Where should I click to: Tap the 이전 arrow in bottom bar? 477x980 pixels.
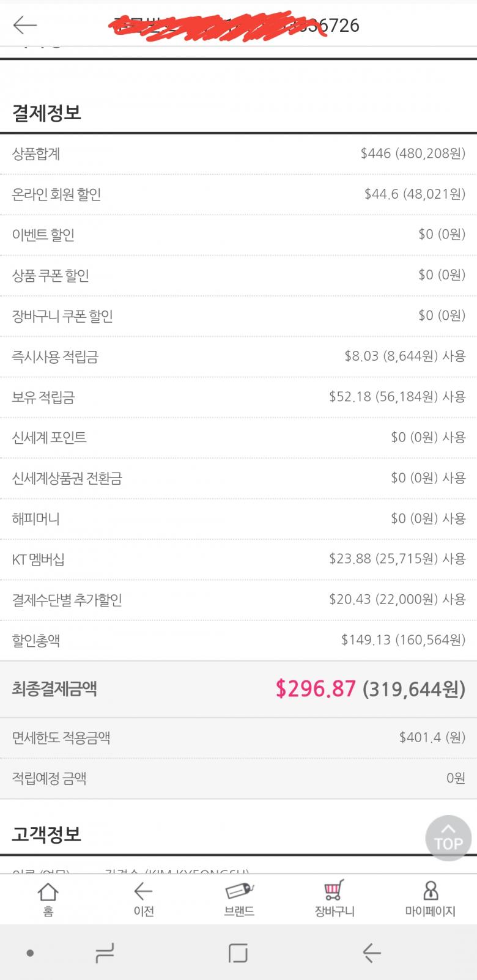click(x=143, y=899)
